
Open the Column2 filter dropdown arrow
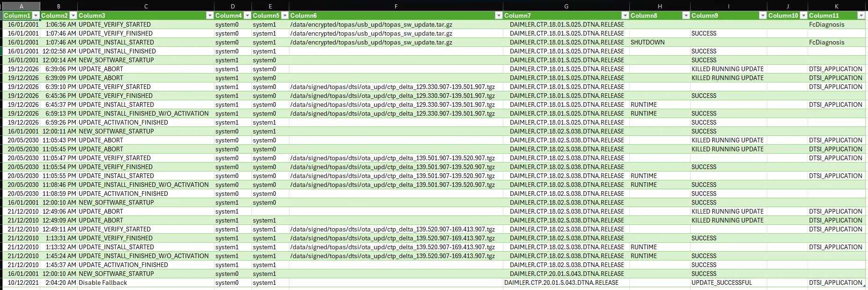[73, 15]
